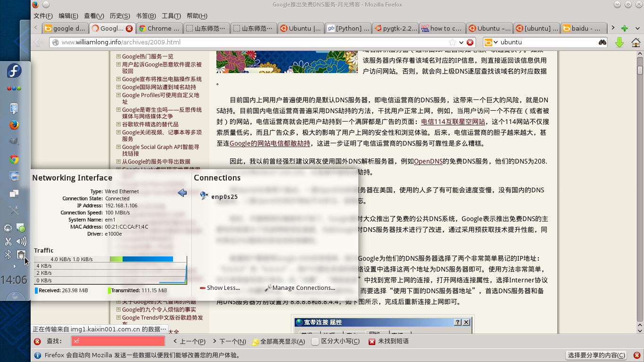Open the Klipper scissors clipboard icon
644x362 pixels.
[8, 242]
